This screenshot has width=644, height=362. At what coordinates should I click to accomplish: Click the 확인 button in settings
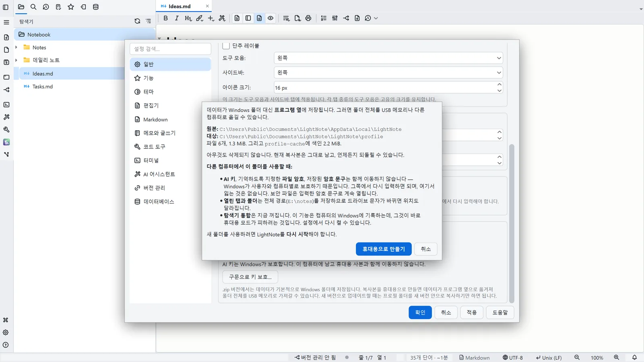coord(420,313)
